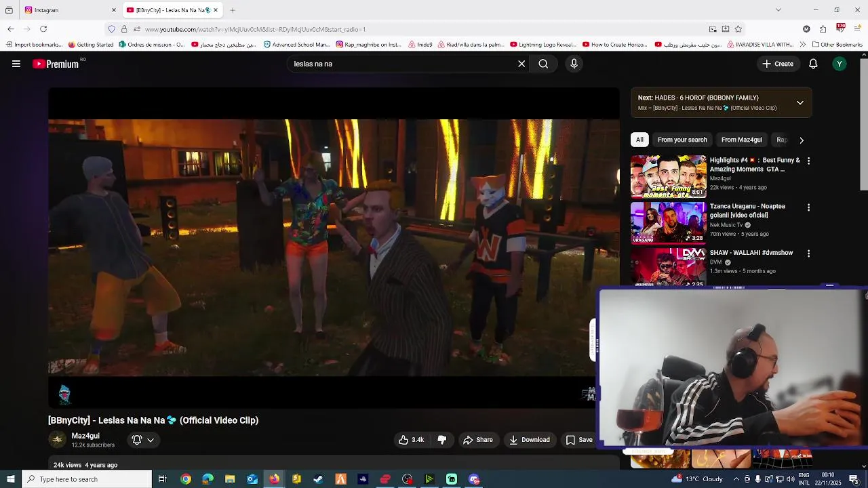The image size is (868, 488).
Task: Open more options for Highlights #4
Action: tap(808, 161)
